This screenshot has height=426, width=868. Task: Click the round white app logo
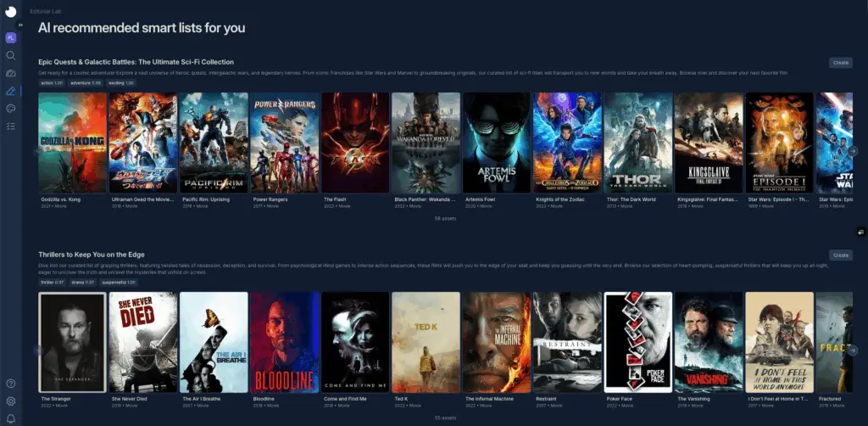pyautogui.click(x=10, y=12)
